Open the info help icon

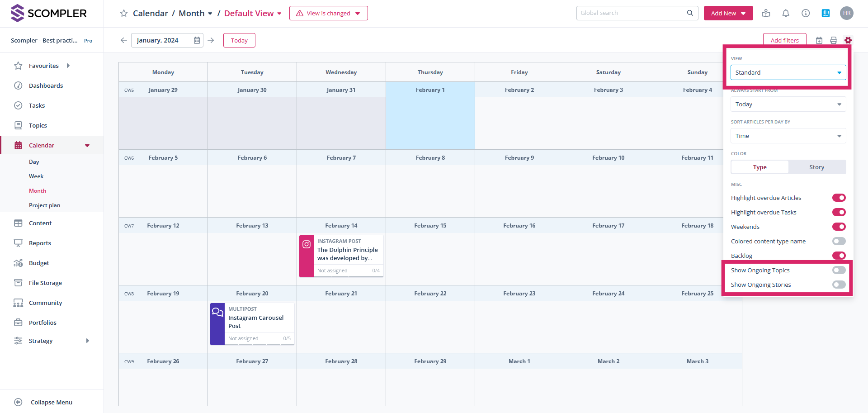pos(806,13)
